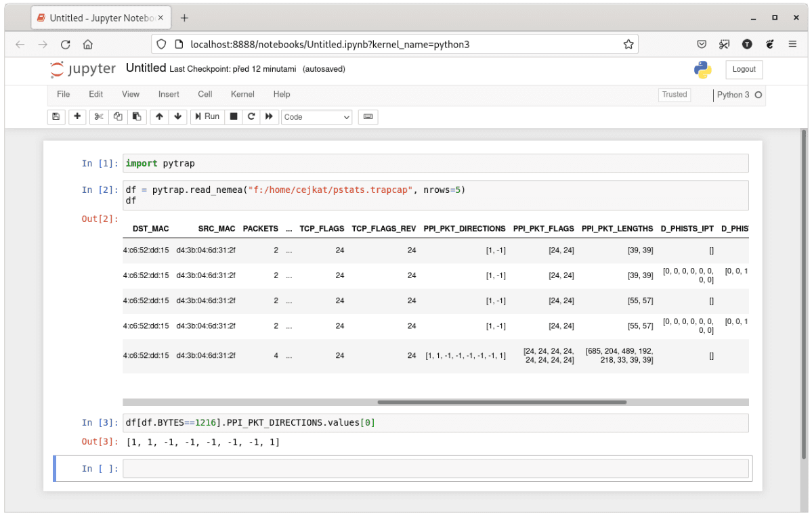Paste cells below using clipboard icon
Image resolution: width=812 pixels, height=517 pixels.
pos(137,117)
